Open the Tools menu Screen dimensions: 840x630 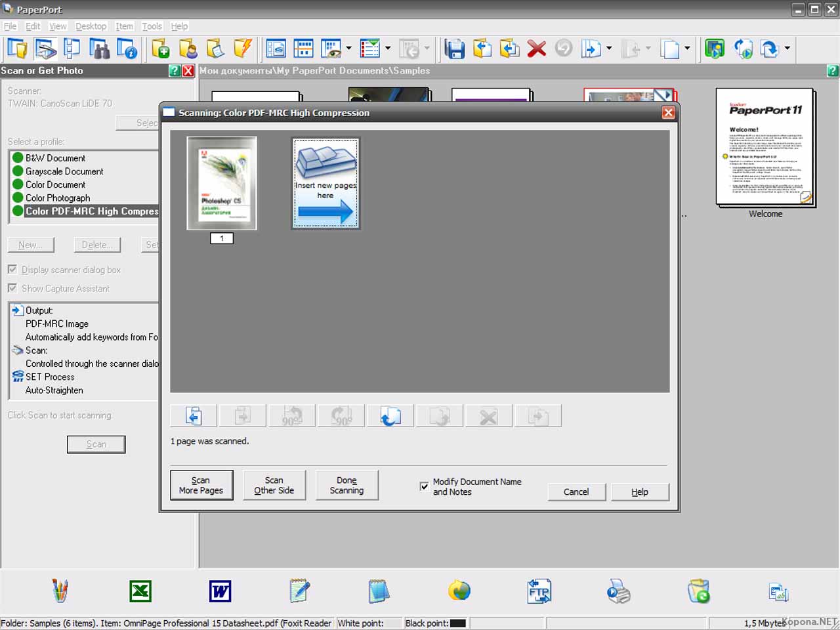[x=152, y=26]
